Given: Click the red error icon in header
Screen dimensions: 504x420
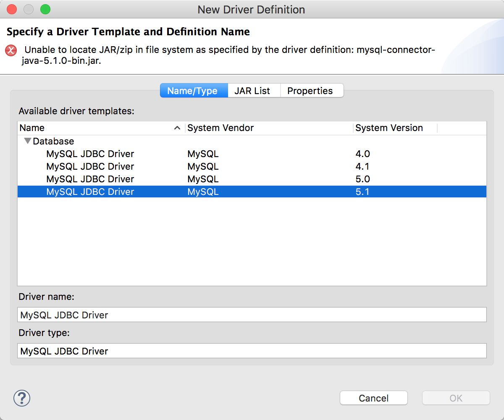Looking at the screenshot, I should click(x=11, y=50).
